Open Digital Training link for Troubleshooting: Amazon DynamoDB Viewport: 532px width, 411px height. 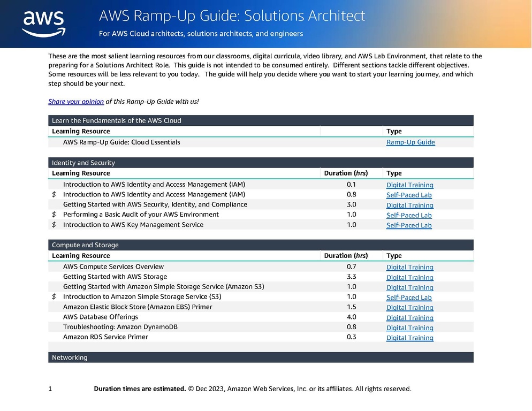click(x=410, y=328)
